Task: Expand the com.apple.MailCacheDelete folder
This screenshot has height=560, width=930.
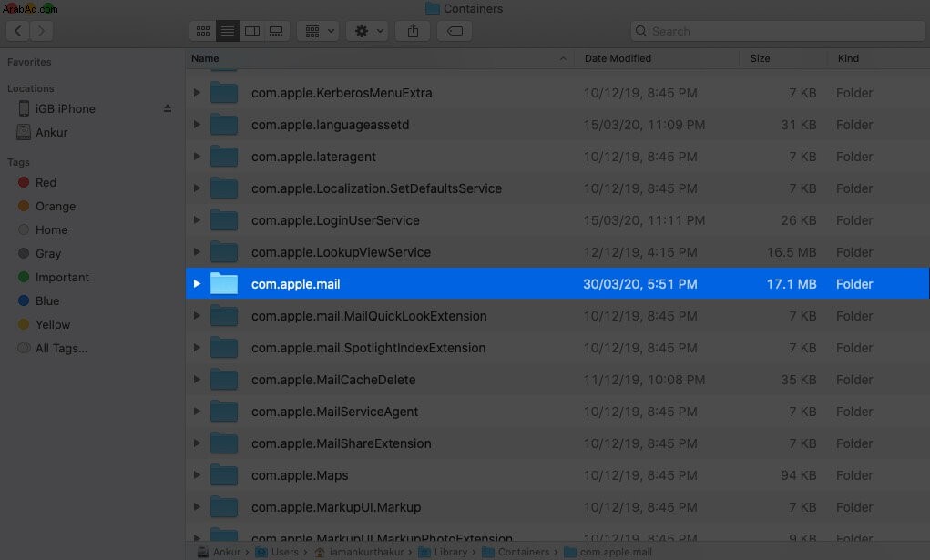Action: tap(197, 380)
